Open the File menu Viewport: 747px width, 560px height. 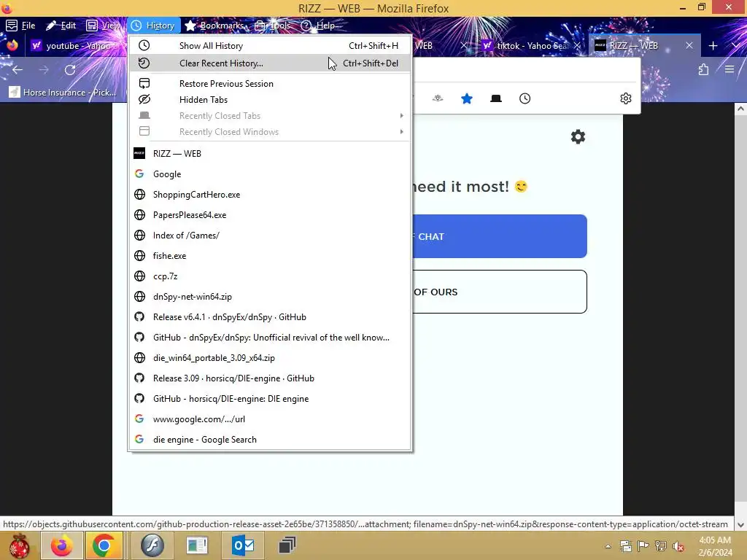click(20, 26)
